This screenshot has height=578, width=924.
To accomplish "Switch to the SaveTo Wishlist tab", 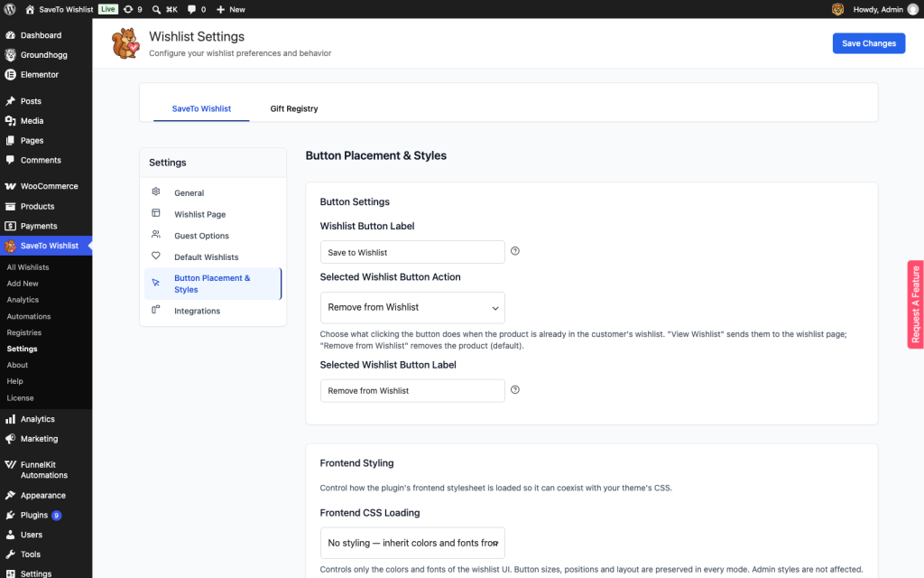I will (201, 108).
